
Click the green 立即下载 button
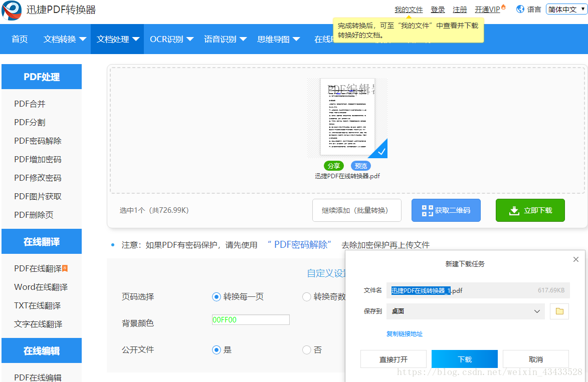pyautogui.click(x=530, y=210)
